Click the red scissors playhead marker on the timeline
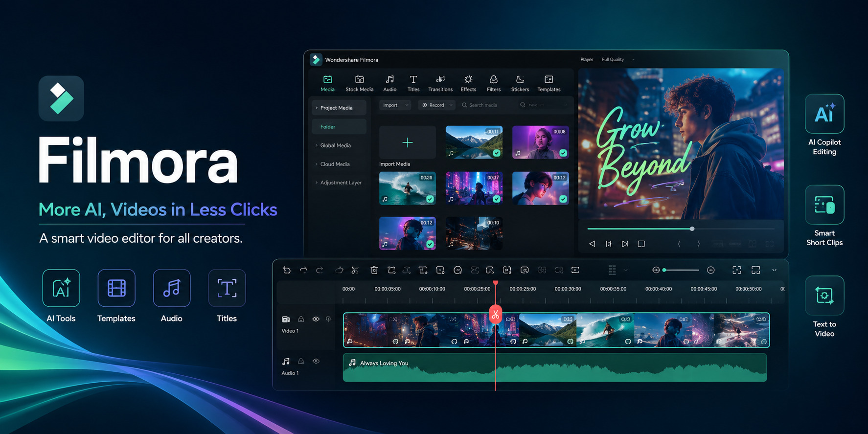The width and height of the screenshot is (868, 434). 496,314
